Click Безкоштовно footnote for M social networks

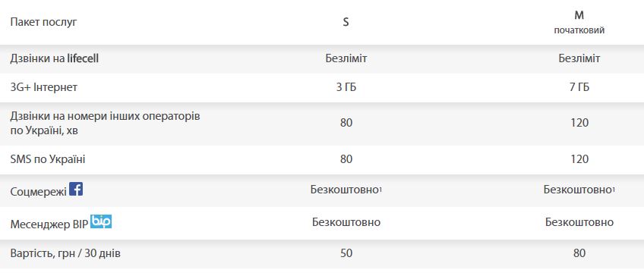point(579,190)
